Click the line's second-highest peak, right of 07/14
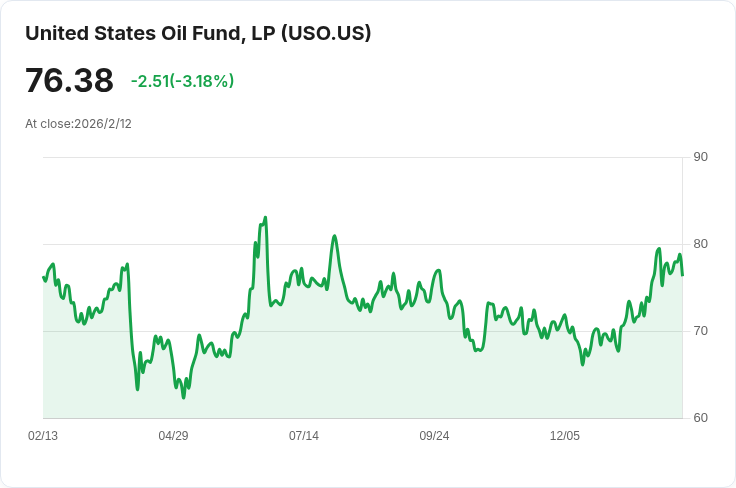This screenshot has height=488, width=736. [335, 236]
